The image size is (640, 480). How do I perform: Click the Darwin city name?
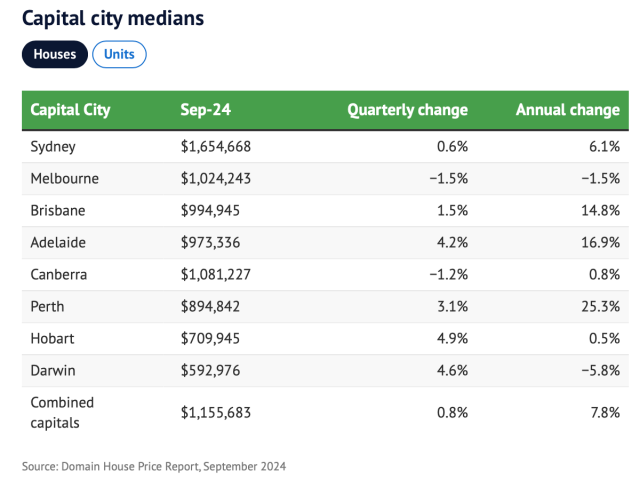pyautogui.click(x=54, y=371)
